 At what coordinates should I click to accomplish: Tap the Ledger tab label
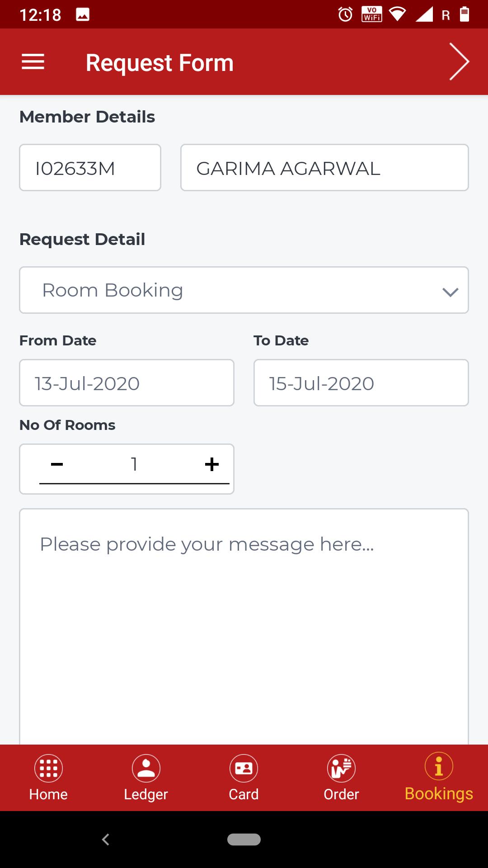tap(146, 794)
